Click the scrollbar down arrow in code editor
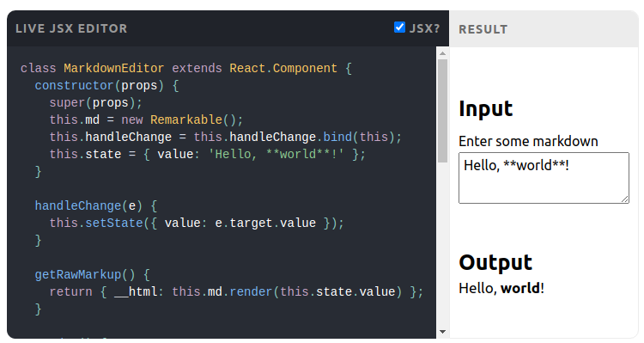 pyautogui.click(x=442, y=332)
